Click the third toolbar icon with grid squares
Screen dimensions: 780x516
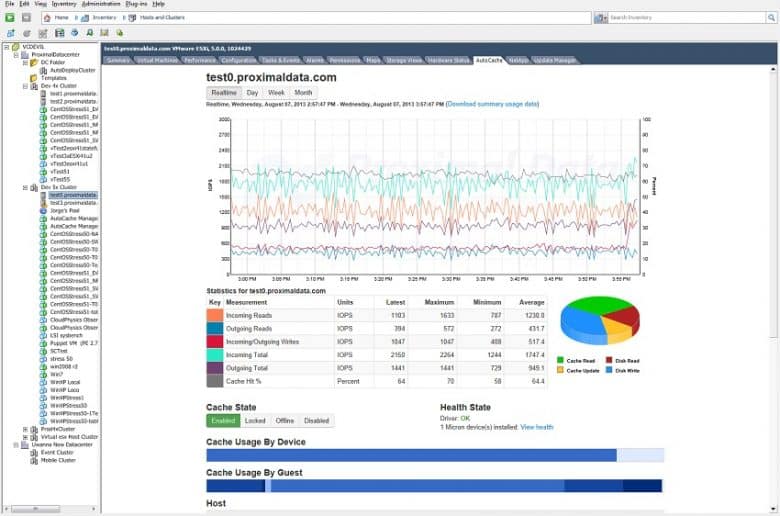pos(43,33)
